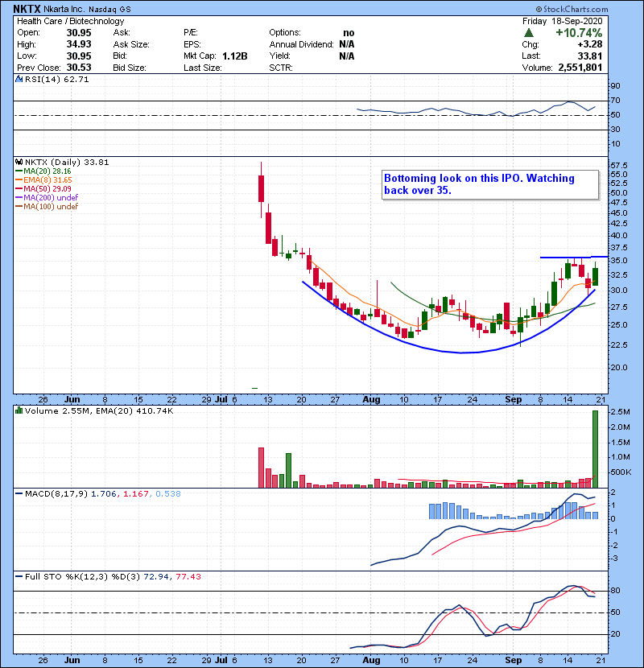Click the date 'Friday 18-Sep-2020'
Viewport: 644px width, 668px height.
[x=563, y=21]
